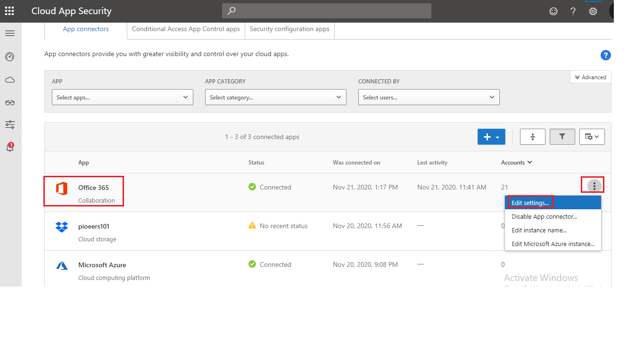The width and height of the screenshot is (644, 362).
Task: Toggle the filter funnel button
Action: [x=562, y=137]
